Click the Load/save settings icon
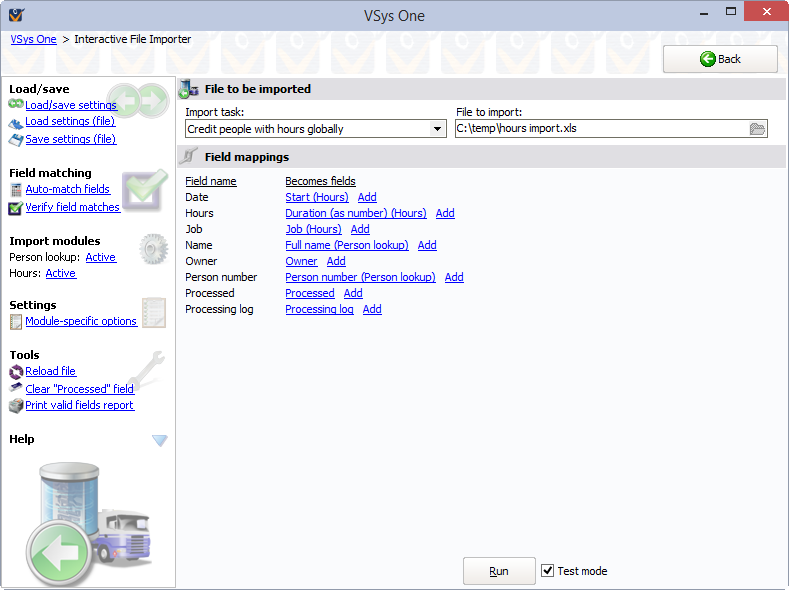Screen dimensions: 789x590 (16, 105)
